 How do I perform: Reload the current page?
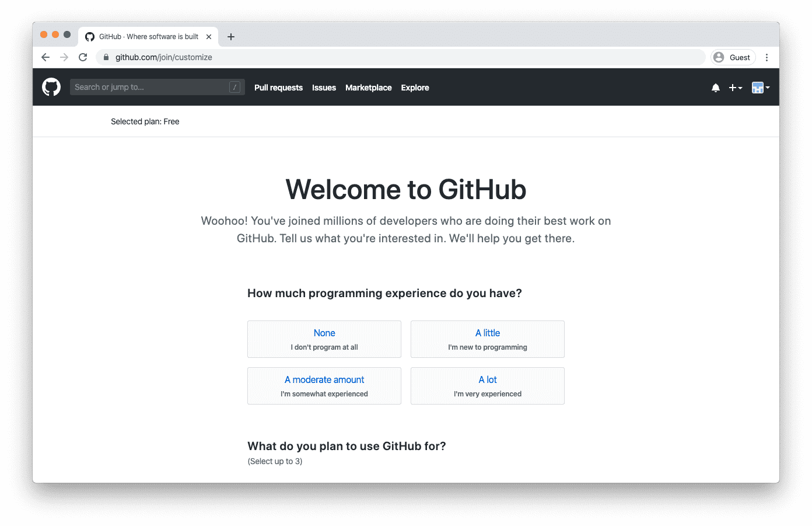(83, 57)
